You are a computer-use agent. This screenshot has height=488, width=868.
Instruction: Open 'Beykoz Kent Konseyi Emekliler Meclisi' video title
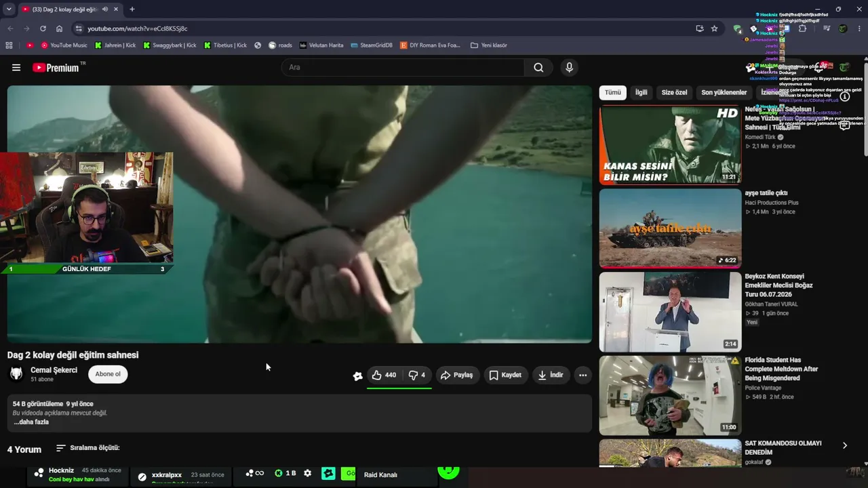coord(778,285)
